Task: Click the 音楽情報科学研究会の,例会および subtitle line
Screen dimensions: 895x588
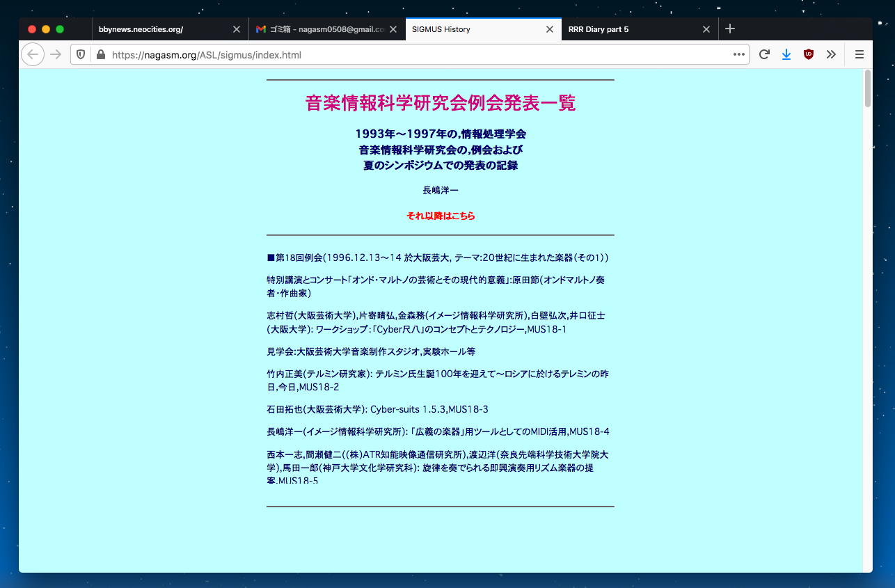Action: click(x=441, y=150)
